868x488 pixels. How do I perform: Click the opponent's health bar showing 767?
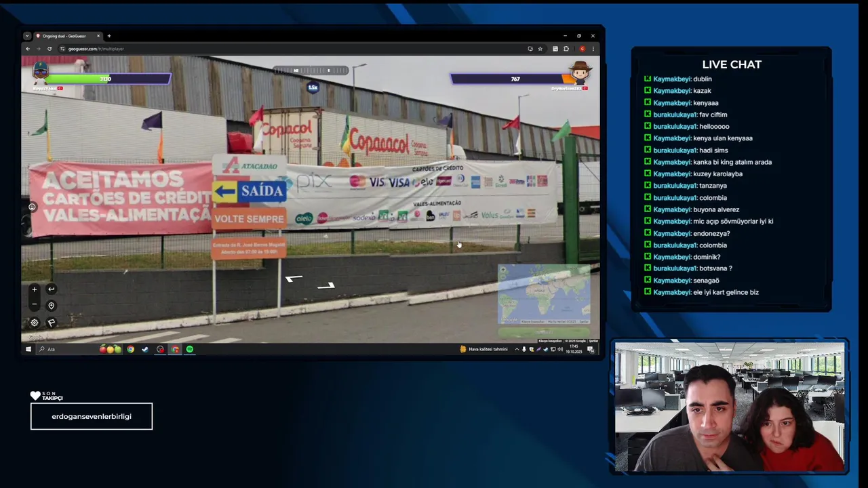click(x=511, y=79)
